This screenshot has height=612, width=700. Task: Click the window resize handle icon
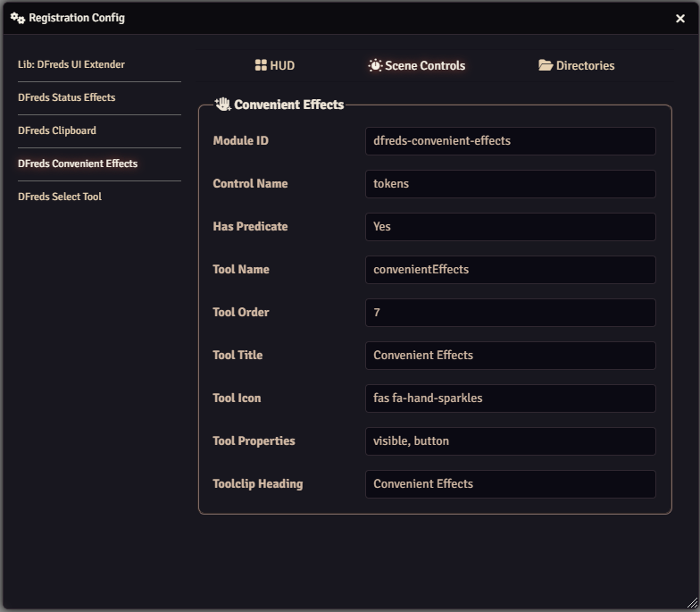[x=692, y=604]
